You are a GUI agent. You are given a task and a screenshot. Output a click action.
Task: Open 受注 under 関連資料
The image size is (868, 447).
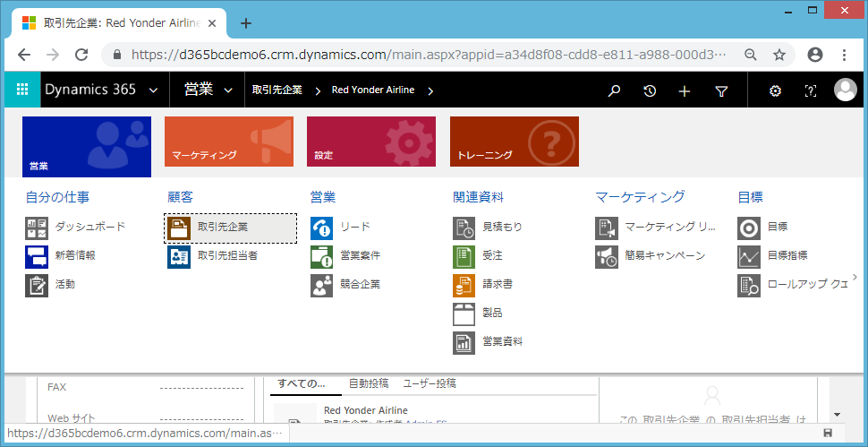478,256
